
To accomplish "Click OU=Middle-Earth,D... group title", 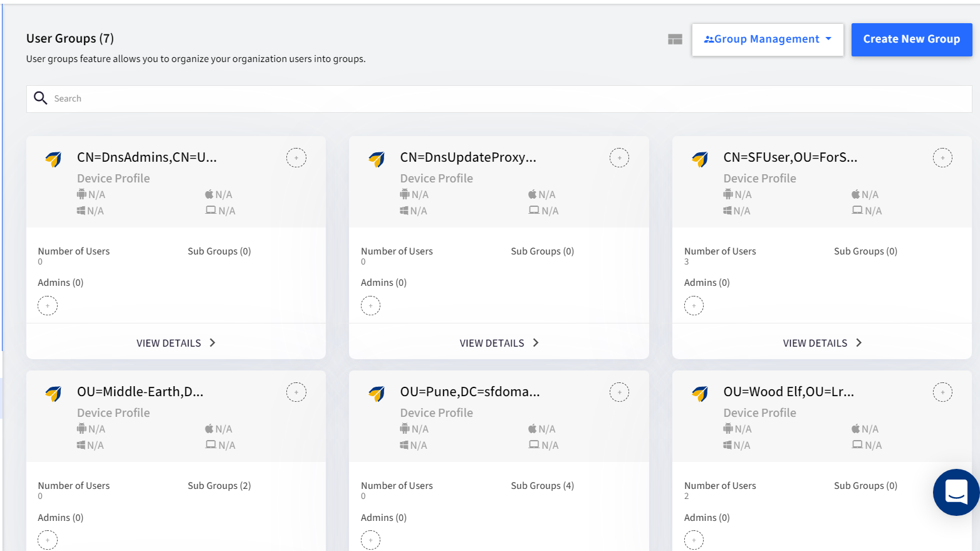I will click(x=140, y=392).
